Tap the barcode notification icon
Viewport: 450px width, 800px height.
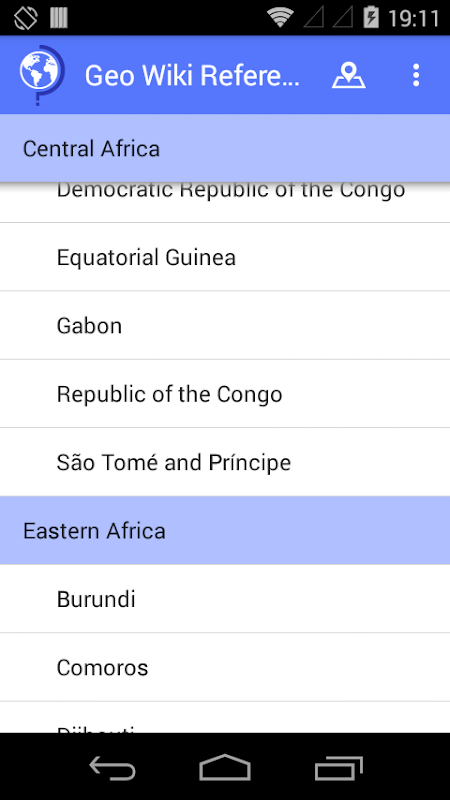coord(59,18)
